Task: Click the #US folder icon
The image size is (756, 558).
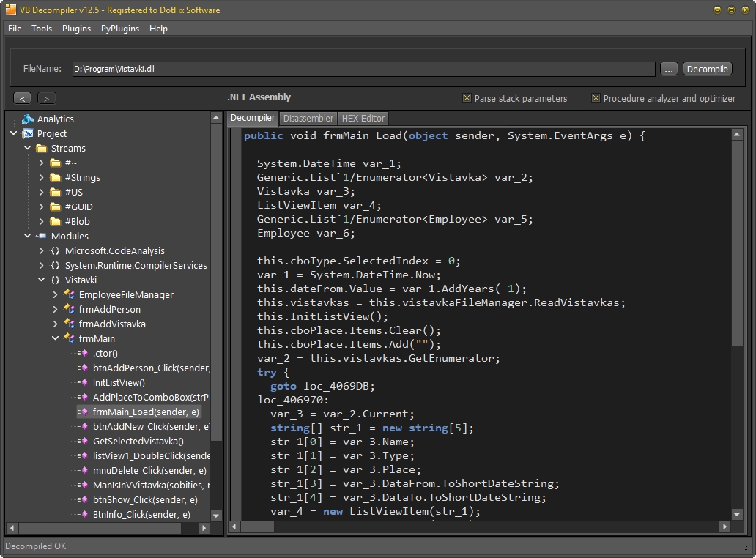Action: click(x=56, y=192)
